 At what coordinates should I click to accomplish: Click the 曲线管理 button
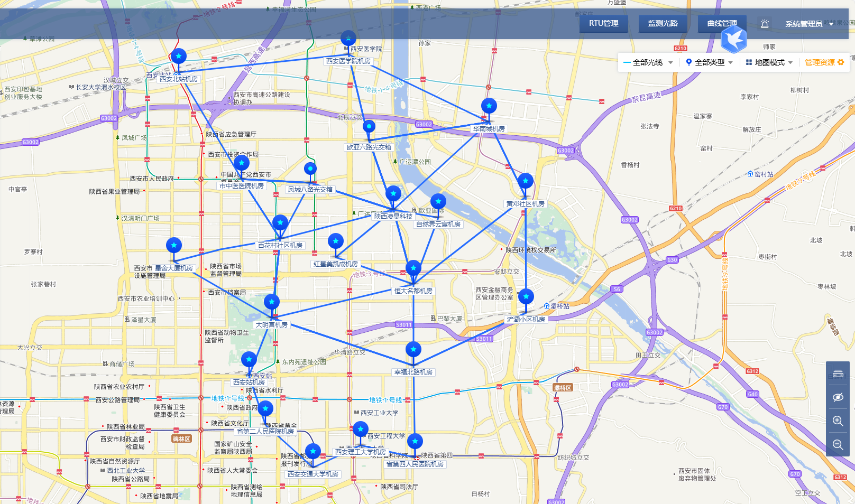722,23
